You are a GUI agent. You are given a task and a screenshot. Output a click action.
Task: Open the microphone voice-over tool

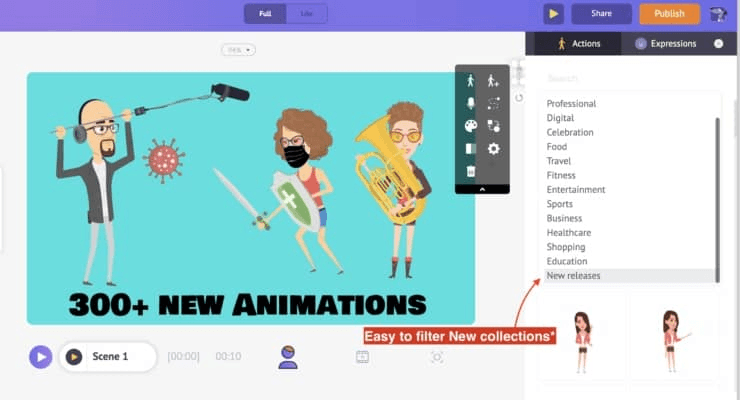[471, 103]
